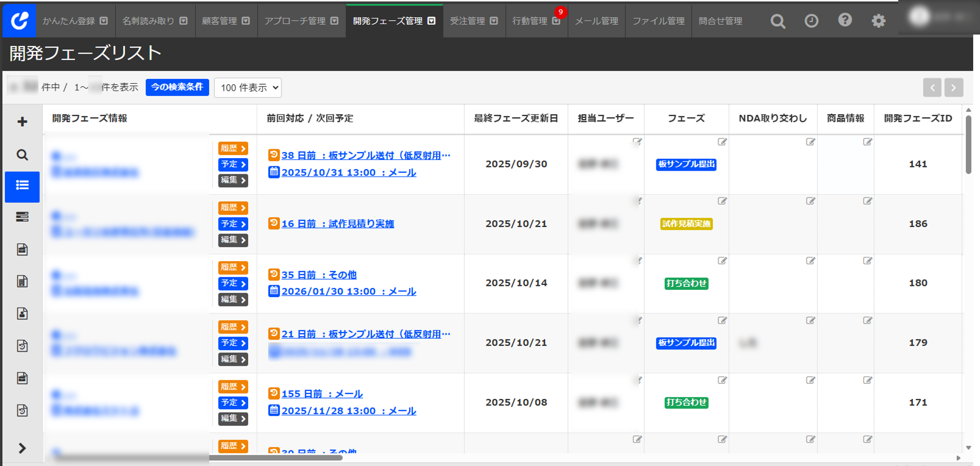Click 編集 button for ID 171 row
980x466 pixels.
tap(233, 418)
